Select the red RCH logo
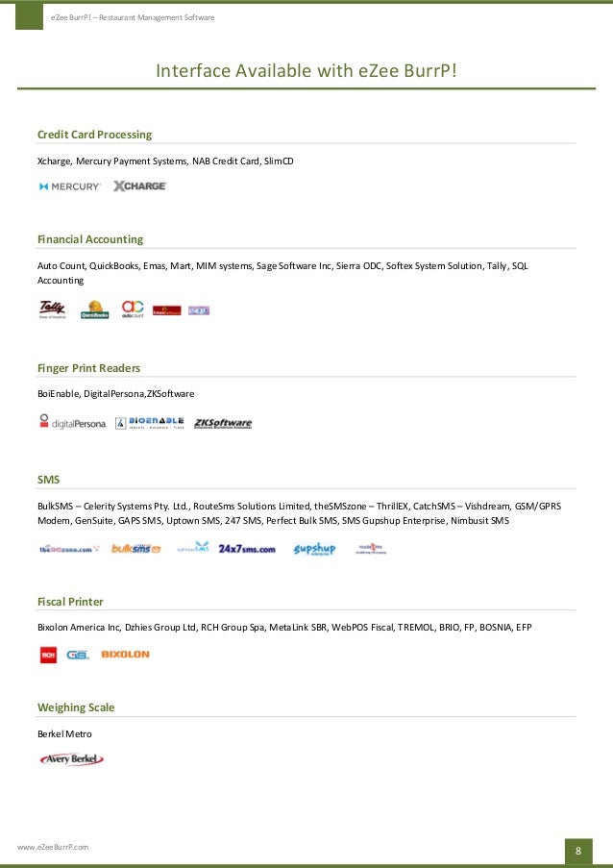 click(x=48, y=655)
